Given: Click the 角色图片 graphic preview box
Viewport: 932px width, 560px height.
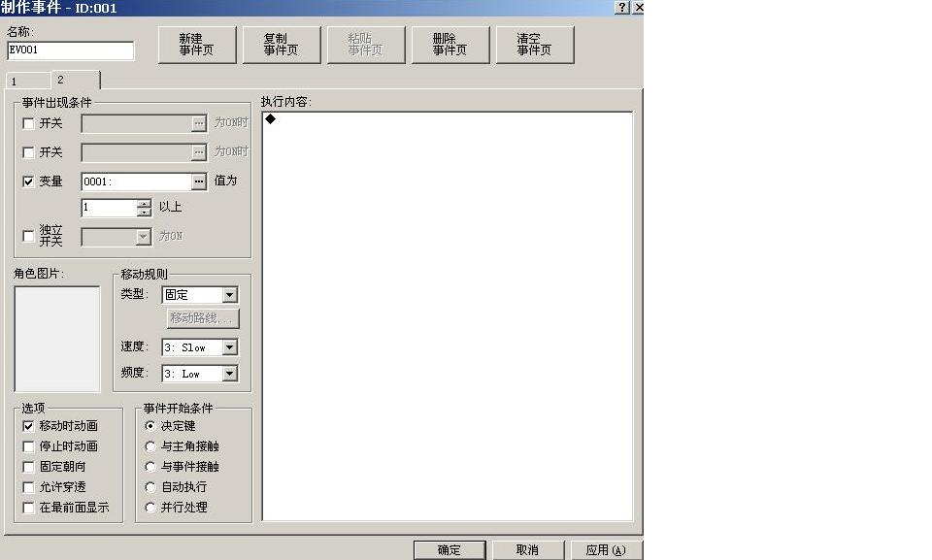Looking at the screenshot, I should click(57, 339).
